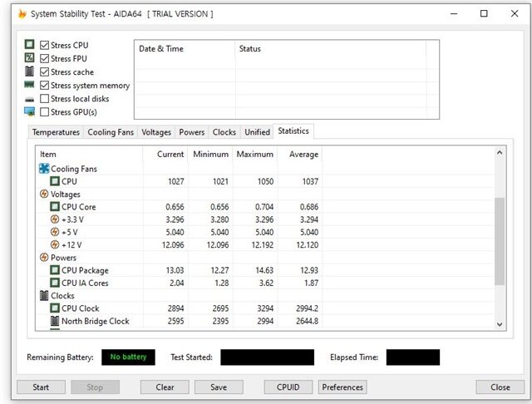Switch to the Unified tab
This screenshot has height=404, width=532.
coord(257,132)
